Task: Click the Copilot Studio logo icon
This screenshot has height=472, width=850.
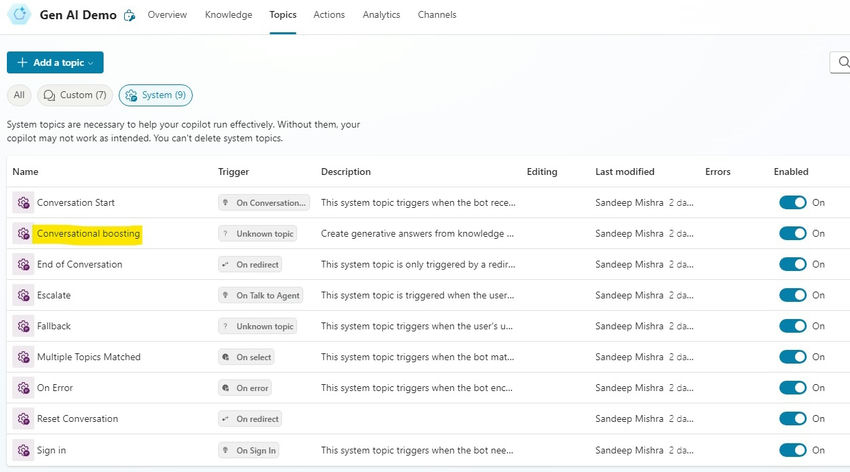Action: pos(18,15)
